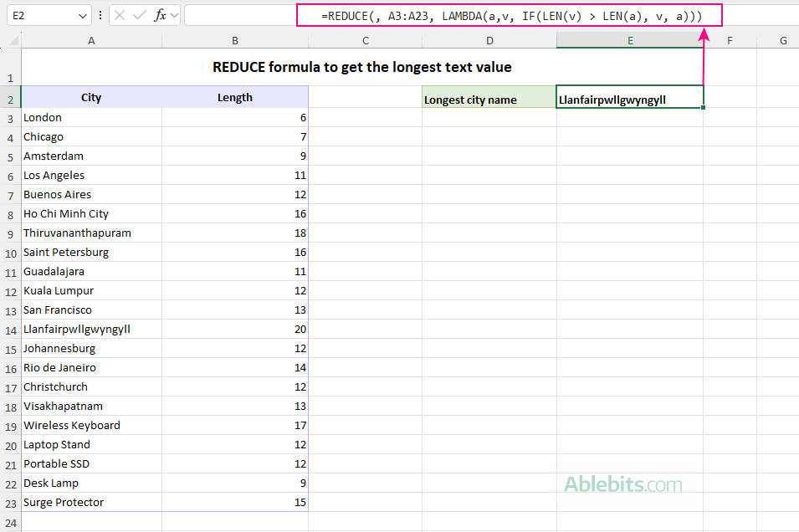
Task: Select length value 18 for Thiruvananthapuram
Action: [235, 233]
